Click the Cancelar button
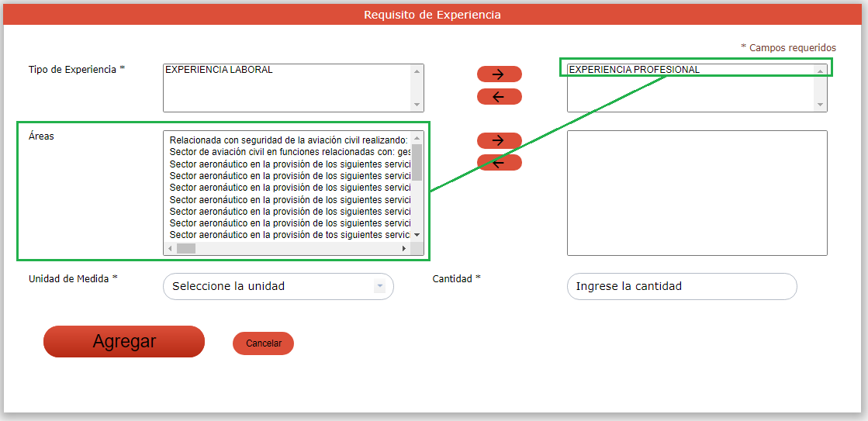This screenshot has height=421, width=868. coord(263,343)
